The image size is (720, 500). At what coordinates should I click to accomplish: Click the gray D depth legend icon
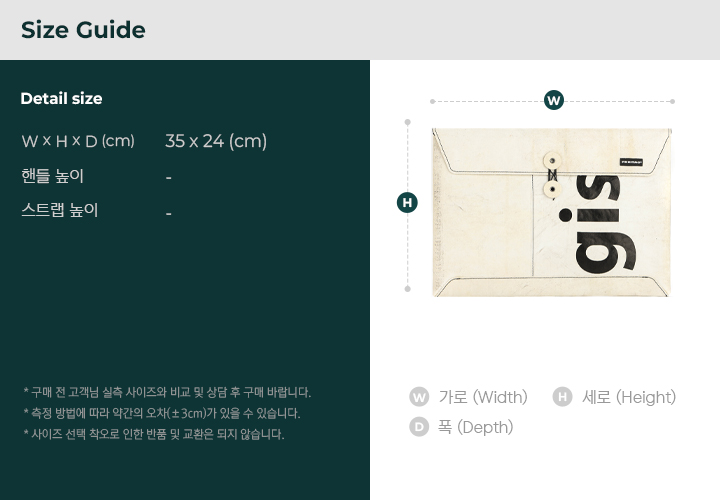[x=419, y=427]
